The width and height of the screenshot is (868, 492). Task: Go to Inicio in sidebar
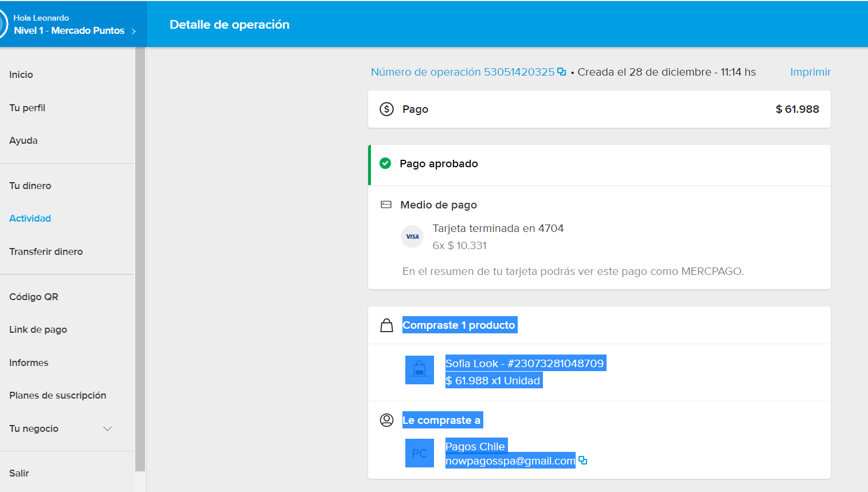21,74
